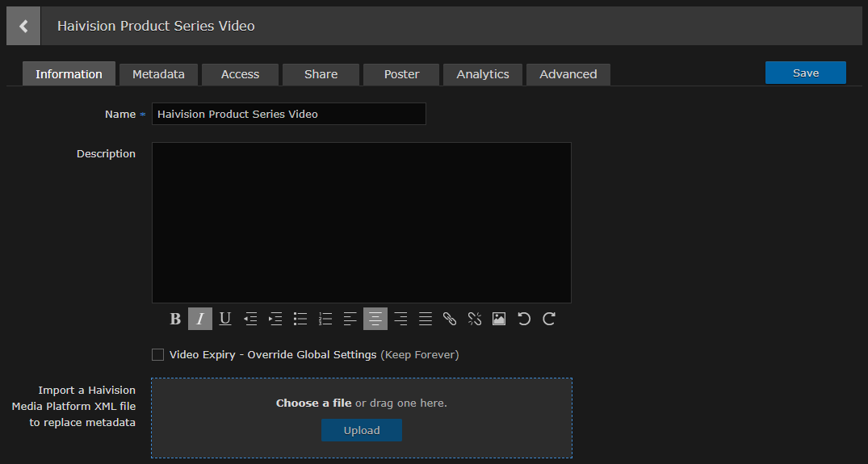The width and height of the screenshot is (868, 464).
Task: Toggle bold formatting in description editor
Action: (175, 319)
